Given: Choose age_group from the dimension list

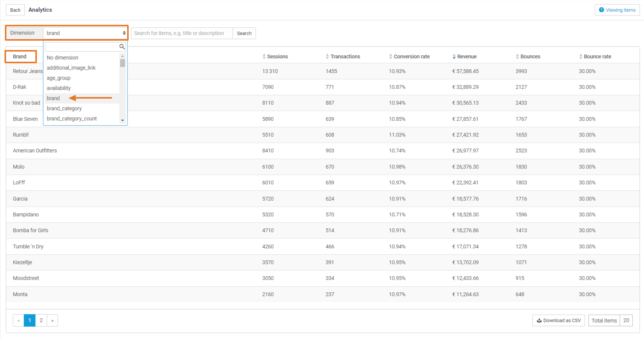Looking at the screenshot, I should point(82,78).
